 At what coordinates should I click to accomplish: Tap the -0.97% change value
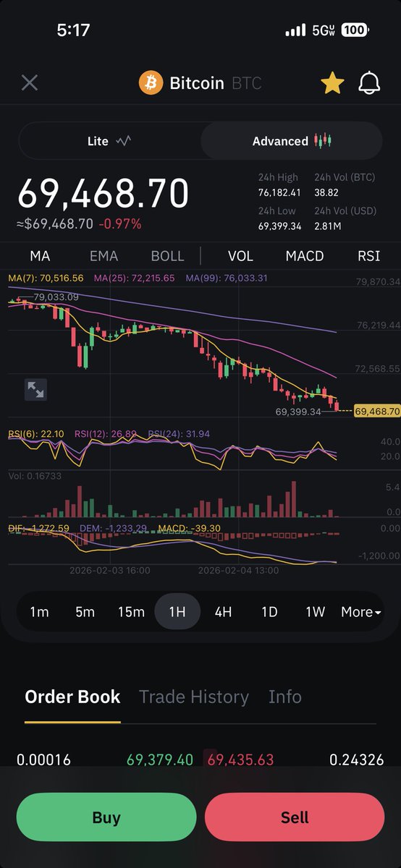(120, 224)
